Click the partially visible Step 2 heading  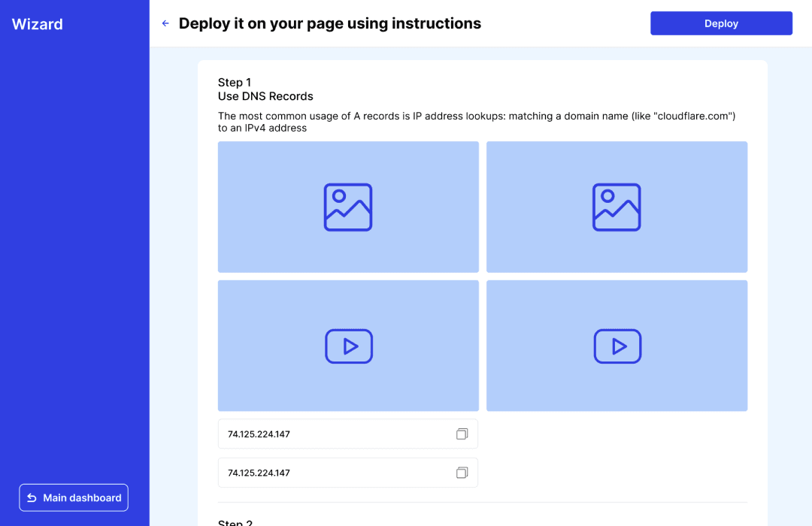235,522
